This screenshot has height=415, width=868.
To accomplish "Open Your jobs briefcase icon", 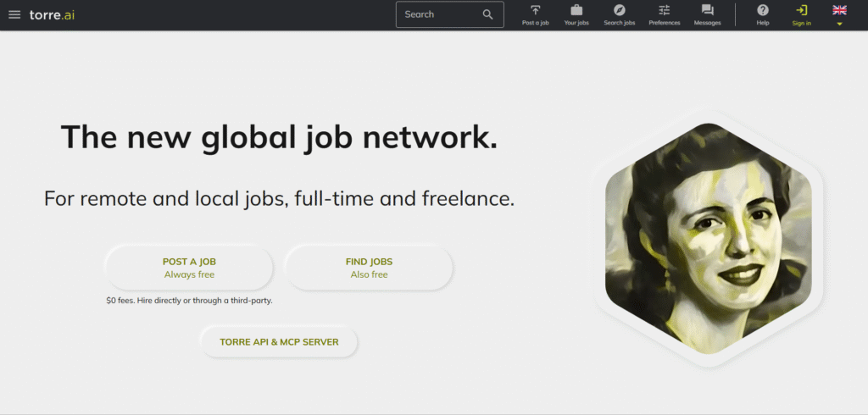I will [x=576, y=10].
